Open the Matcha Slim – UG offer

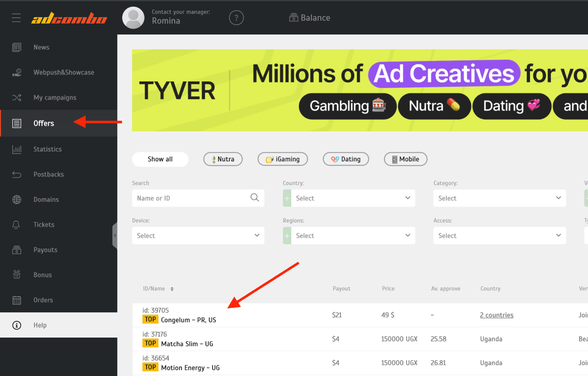[187, 344]
